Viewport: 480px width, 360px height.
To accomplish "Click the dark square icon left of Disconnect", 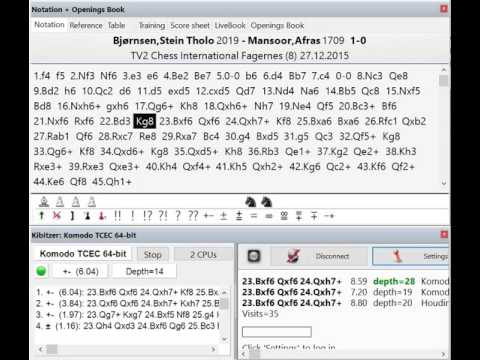I will 254,256.
